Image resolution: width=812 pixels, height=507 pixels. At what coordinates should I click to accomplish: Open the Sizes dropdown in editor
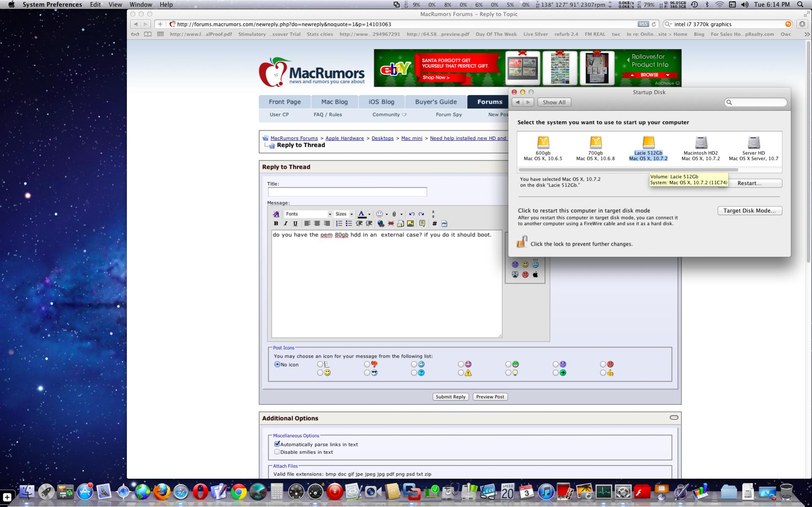tap(344, 214)
